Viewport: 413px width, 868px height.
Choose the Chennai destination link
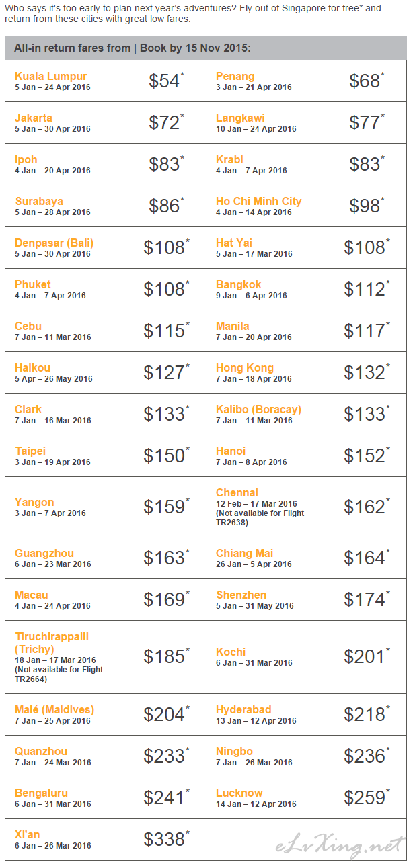pyautogui.click(x=237, y=492)
